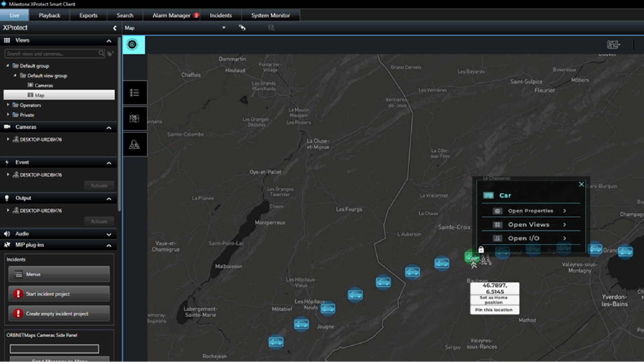Screen dimensions: 644x362
Task: Click the ORBNET maps target icon
Action: [x=132, y=45]
